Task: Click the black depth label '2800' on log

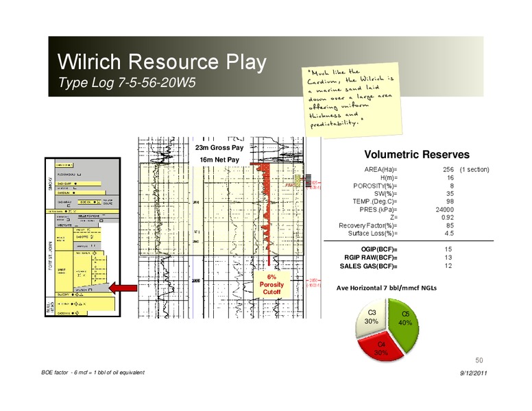Action: pyautogui.click(x=196, y=281)
